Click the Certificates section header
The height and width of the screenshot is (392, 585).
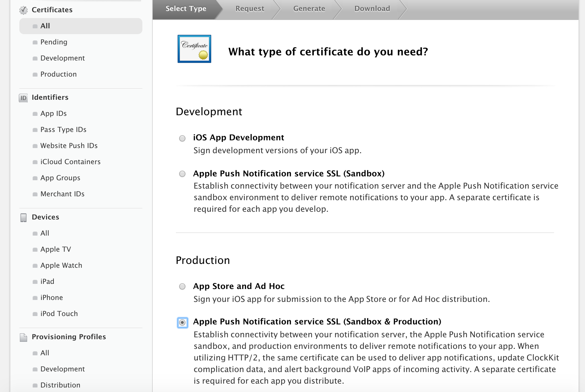click(x=52, y=10)
